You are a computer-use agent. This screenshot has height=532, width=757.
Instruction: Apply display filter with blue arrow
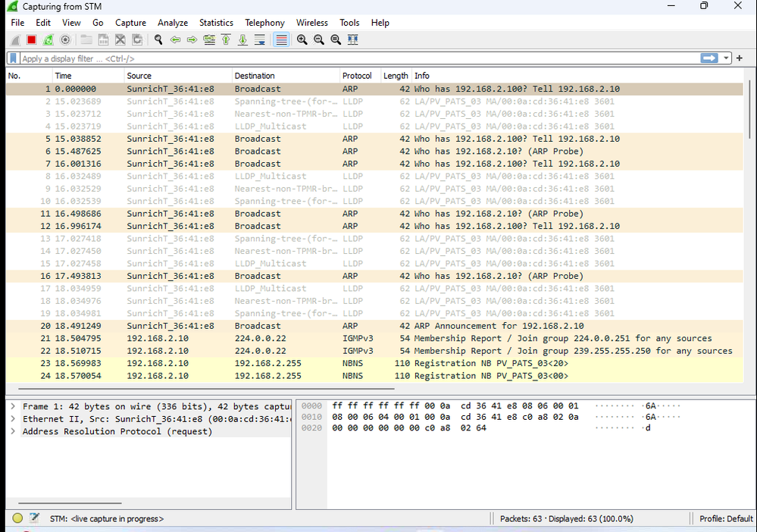tap(709, 58)
